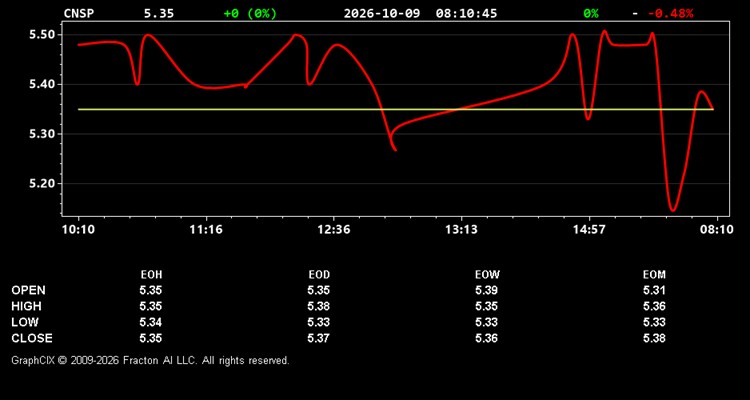Click the EOH OPEN value 5.35
Viewport: 750px width, 400px height.
(151, 290)
